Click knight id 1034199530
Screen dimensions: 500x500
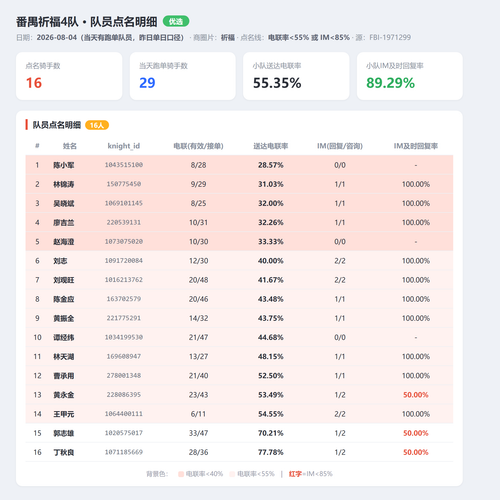(124, 337)
